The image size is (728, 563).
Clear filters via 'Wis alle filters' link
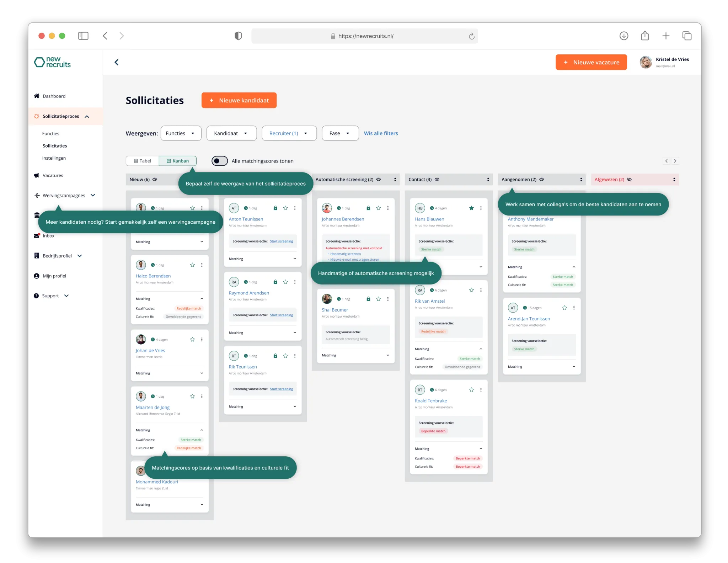pos(381,133)
